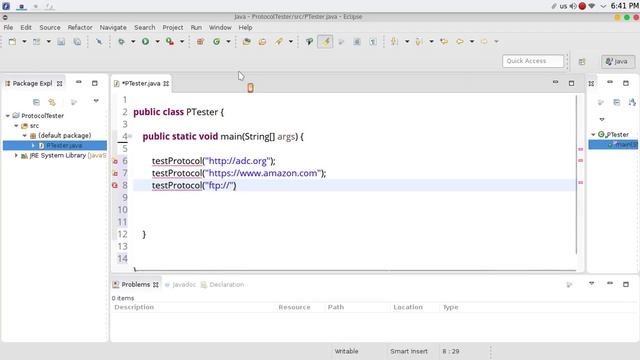Select the Problems tab
Image resolution: width=640 pixels, height=360 pixels.
coord(136,284)
